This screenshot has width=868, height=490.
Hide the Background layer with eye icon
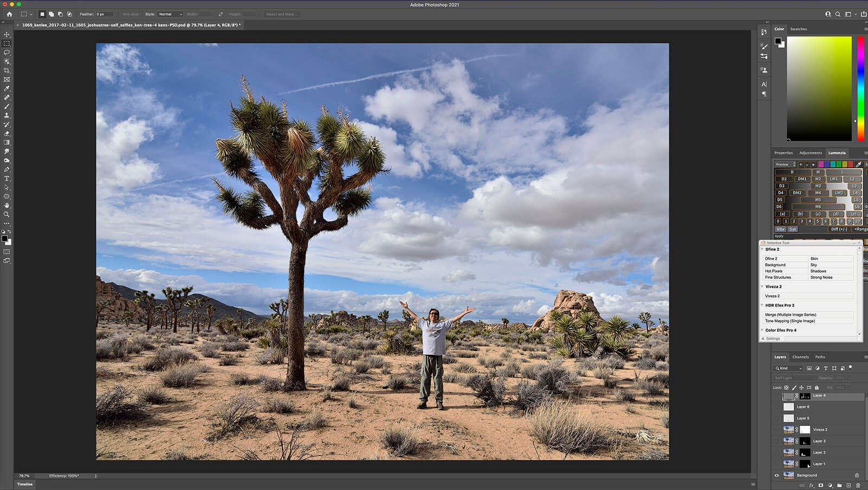coord(776,475)
